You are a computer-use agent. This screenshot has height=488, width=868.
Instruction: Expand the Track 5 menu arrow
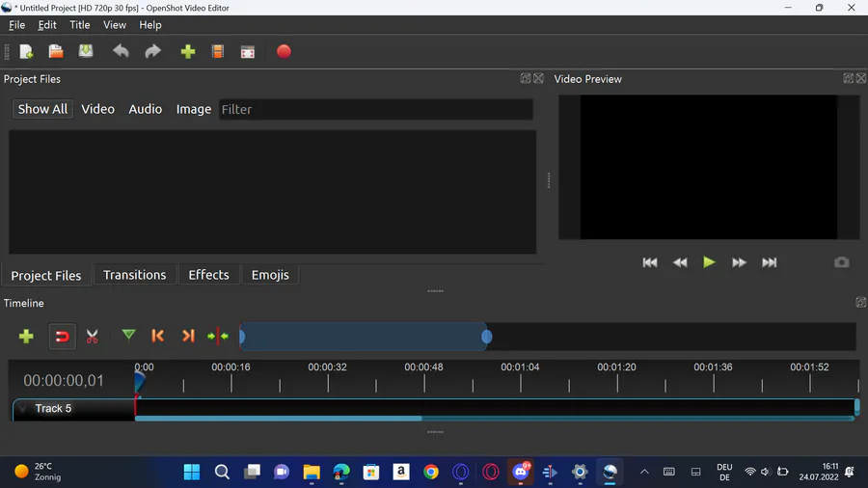[23, 408]
